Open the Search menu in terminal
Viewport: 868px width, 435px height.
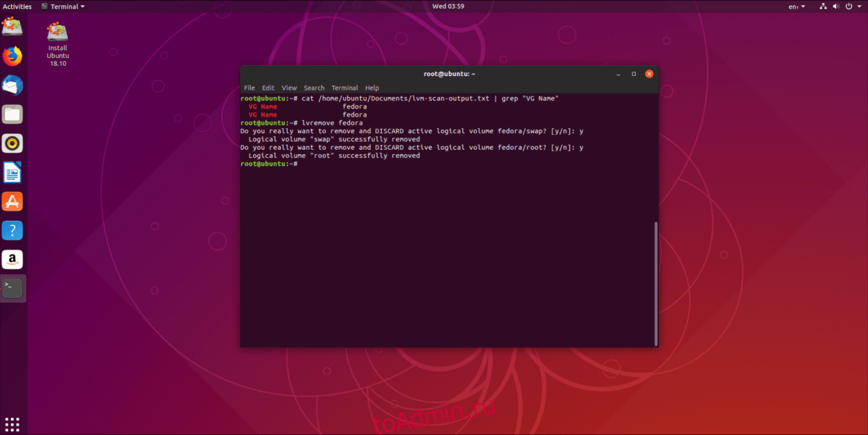[x=314, y=88]
